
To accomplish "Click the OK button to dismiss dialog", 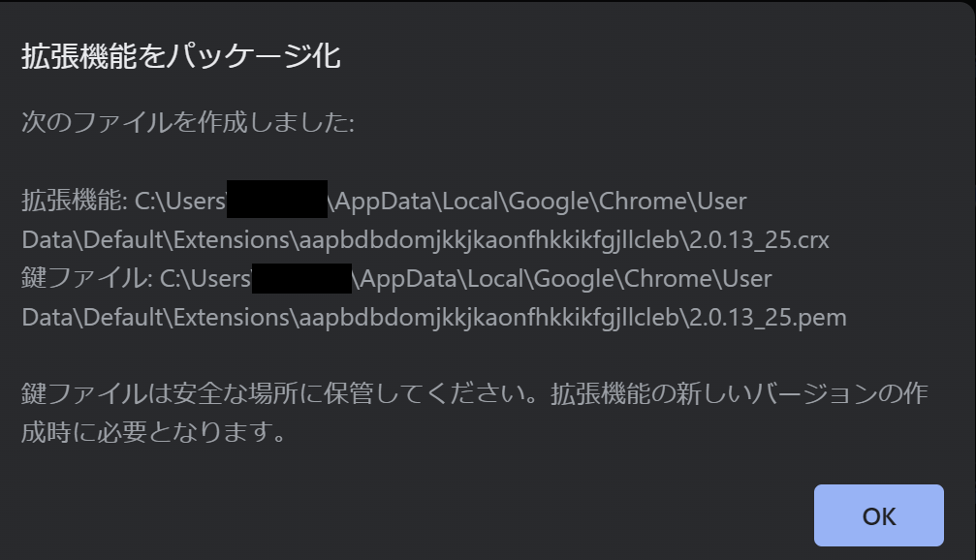I will point(878,515).
